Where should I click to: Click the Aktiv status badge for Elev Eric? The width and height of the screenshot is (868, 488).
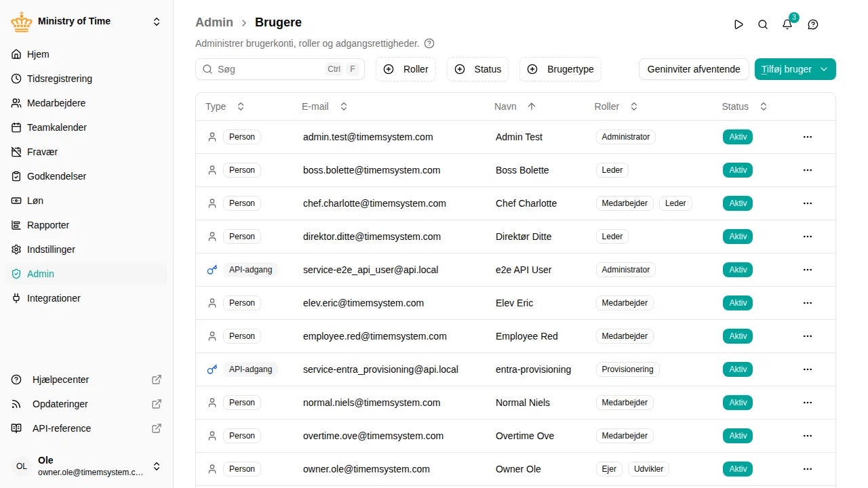(738, 303)
